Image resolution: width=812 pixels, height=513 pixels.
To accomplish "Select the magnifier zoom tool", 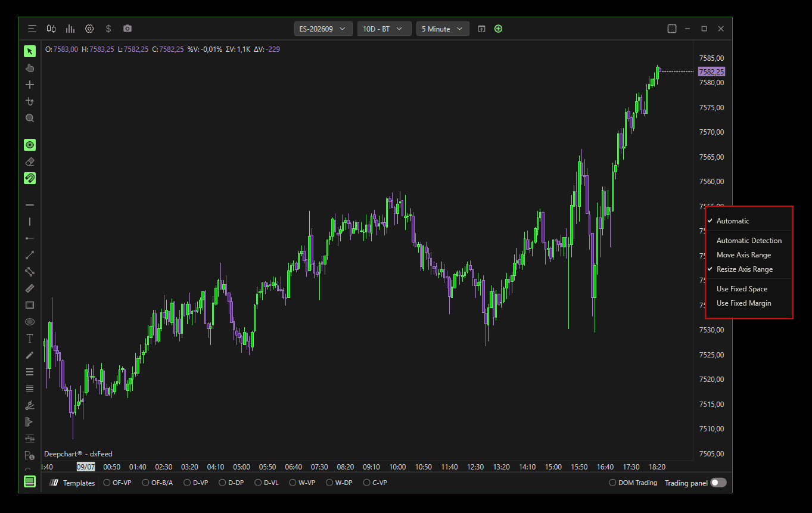I will (30, 118).
